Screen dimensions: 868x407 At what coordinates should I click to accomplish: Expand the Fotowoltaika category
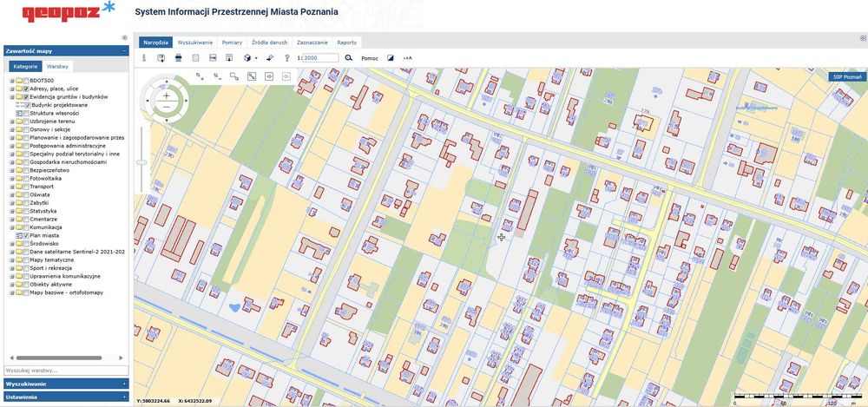pyautogui.click(x=12, y=178)
